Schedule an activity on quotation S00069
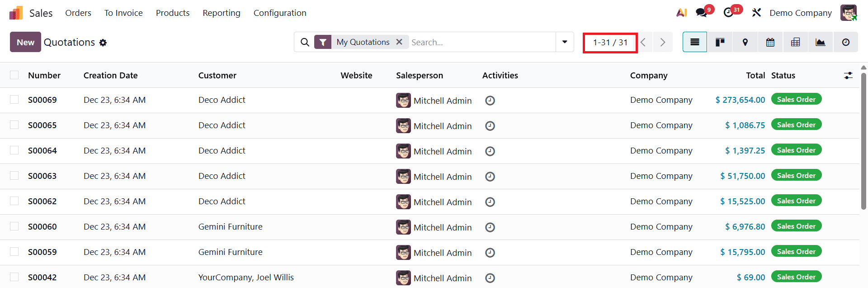868x288 pixels. click(x=490, y=101)
